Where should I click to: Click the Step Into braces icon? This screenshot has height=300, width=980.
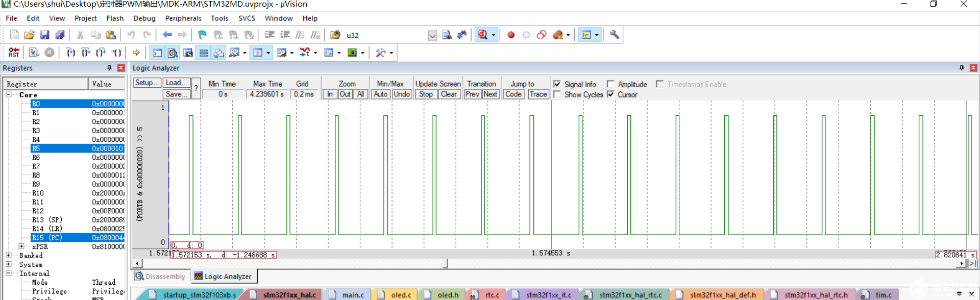click(71, 53)
